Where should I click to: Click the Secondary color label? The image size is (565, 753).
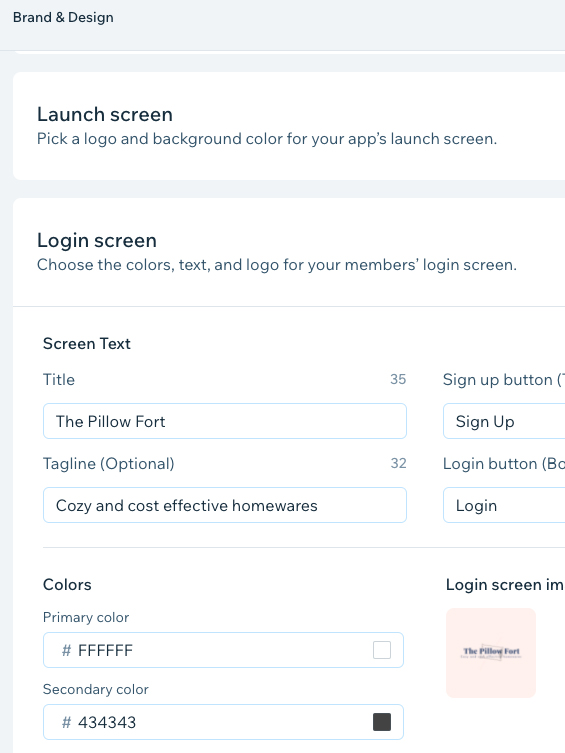click(96, 689)
